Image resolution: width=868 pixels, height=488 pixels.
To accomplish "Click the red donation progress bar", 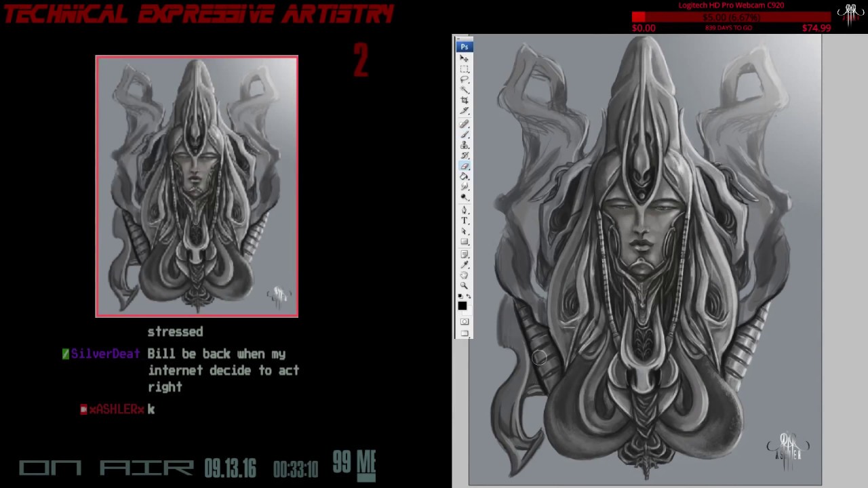I will point(731,17).
